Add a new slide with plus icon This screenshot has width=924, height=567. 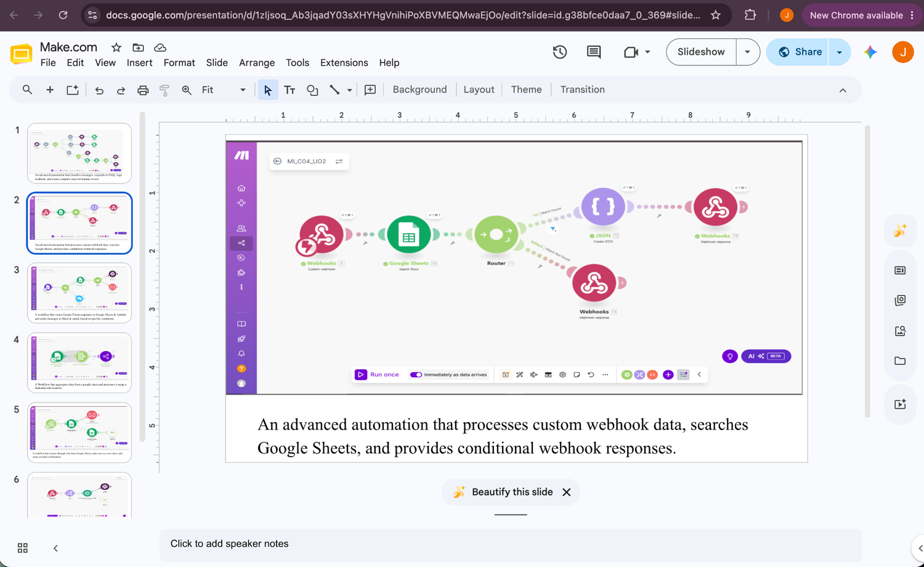[50, 90]
